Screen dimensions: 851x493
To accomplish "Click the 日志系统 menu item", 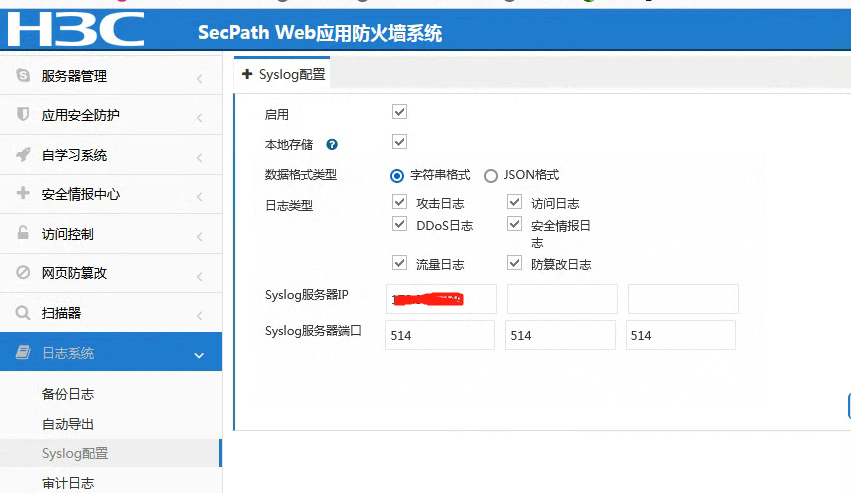I will coord(111,352).
